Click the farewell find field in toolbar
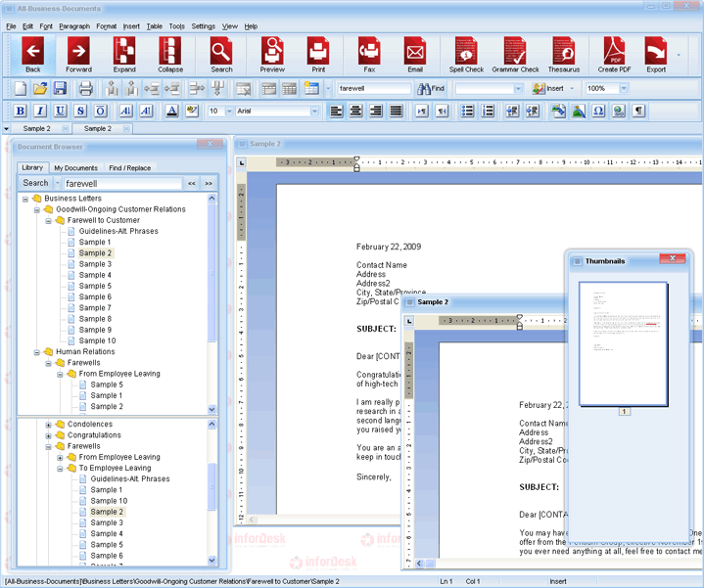The height and width of the screenshot is (588, 704). pyautogui.click(x=374, y=88)
